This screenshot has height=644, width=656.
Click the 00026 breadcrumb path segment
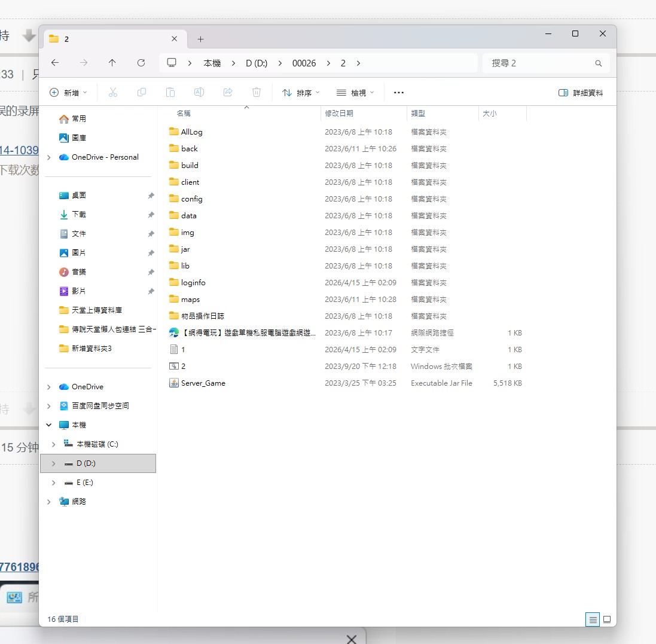tap(304, 63)
